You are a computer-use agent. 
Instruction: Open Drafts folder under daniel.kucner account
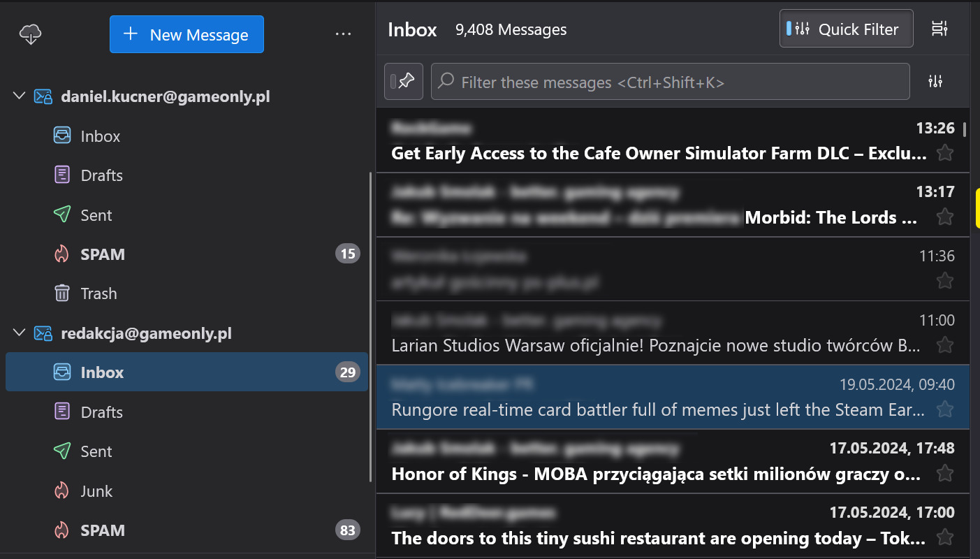tap(101, 175)
